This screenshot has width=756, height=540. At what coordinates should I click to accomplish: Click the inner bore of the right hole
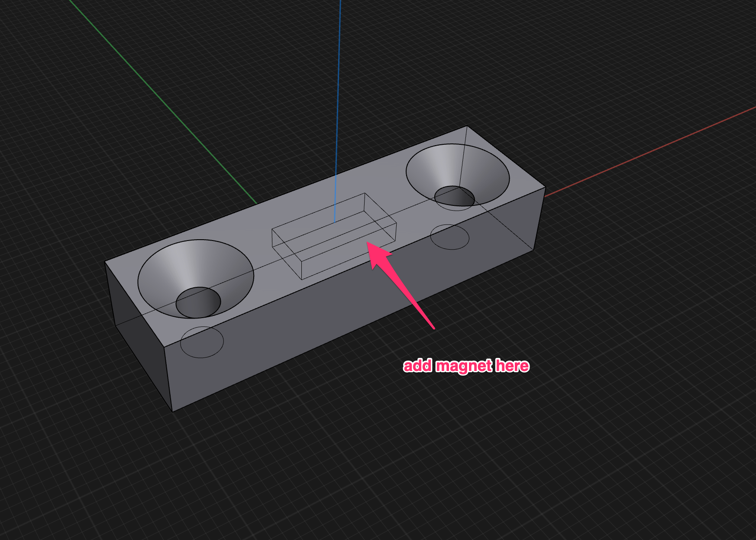(455, 196)
